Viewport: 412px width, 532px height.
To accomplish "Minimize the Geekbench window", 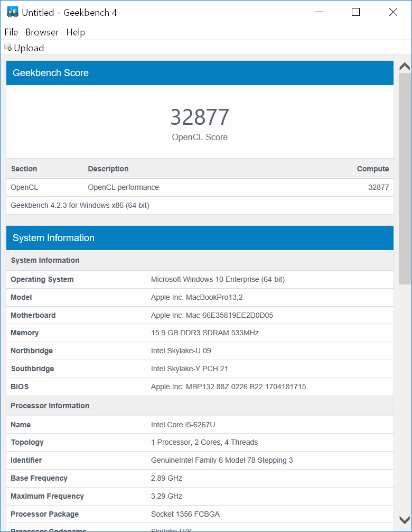I will click(x=319, y=12).
